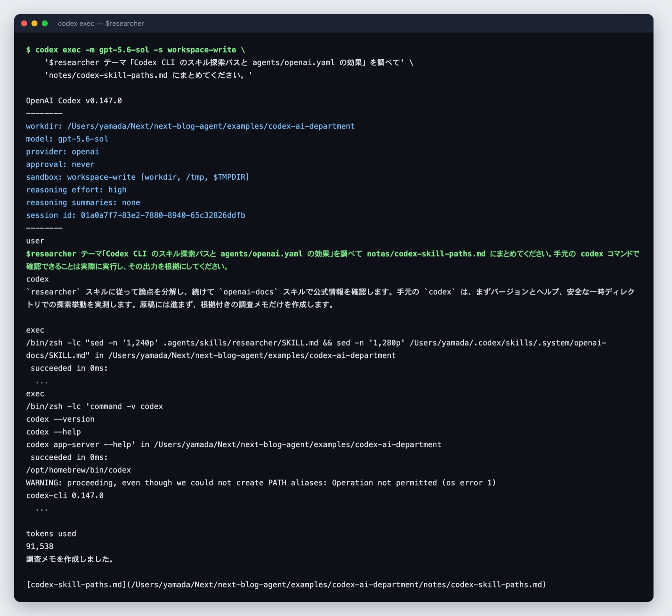Click the 'model: gpt-5.6-sol' line
672x616 pixels.
pyautogui.click(x=67, y=139)
